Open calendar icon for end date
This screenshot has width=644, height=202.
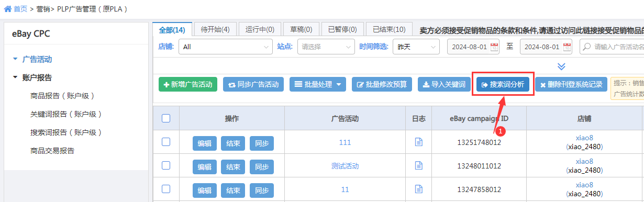click(x=567, y=47)
